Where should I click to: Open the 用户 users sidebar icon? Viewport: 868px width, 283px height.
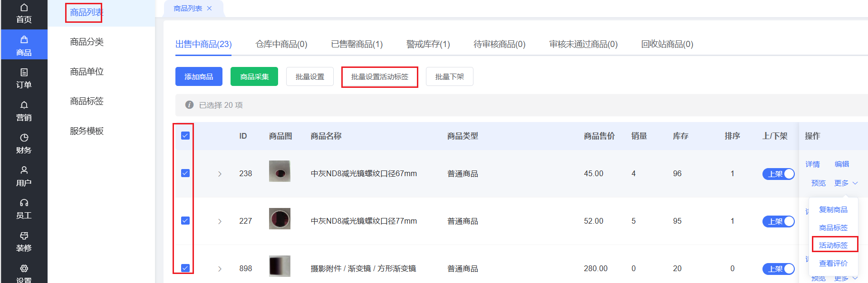[x=24, y=170]
